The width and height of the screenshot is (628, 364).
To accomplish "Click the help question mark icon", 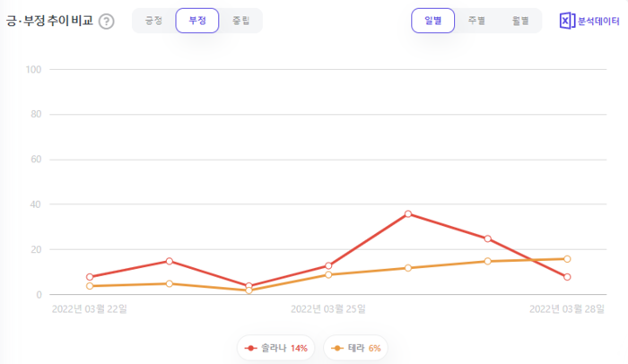I will pos(106,21).
